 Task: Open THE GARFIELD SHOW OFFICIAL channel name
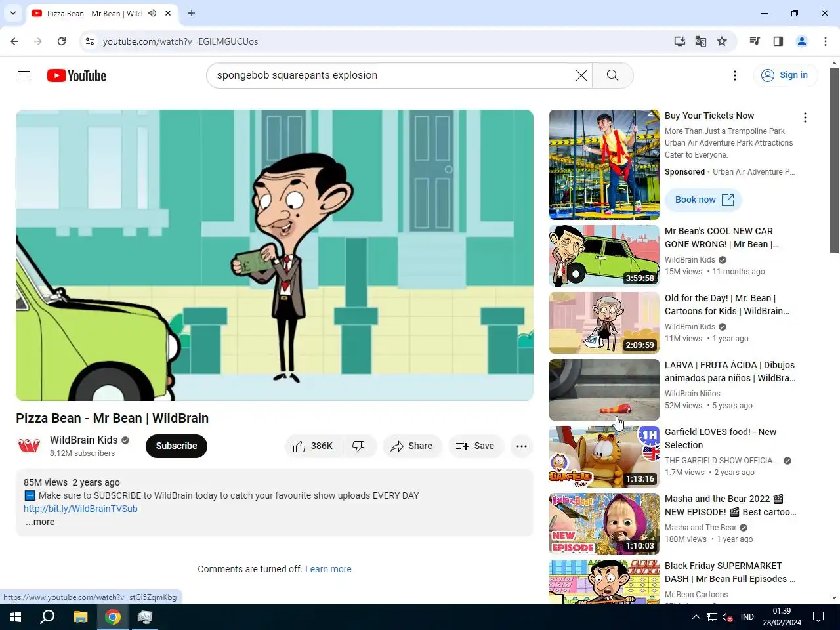(721, 461)
